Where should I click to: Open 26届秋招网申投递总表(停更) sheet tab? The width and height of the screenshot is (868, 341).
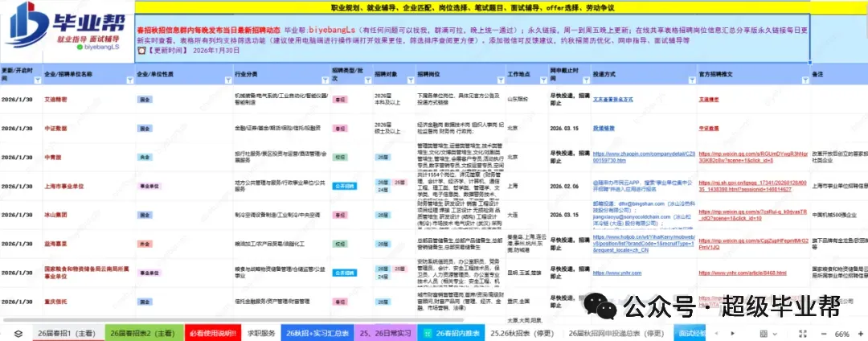point(616,333)
